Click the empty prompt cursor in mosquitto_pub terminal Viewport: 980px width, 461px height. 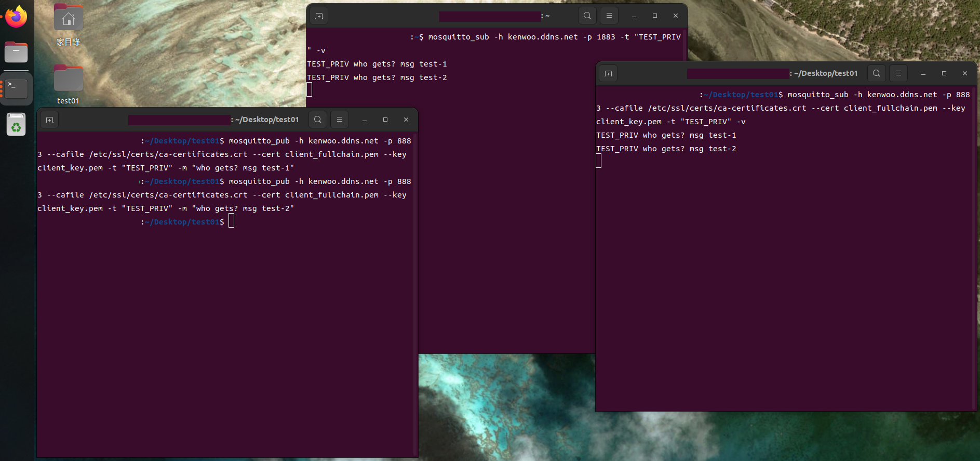232,221
